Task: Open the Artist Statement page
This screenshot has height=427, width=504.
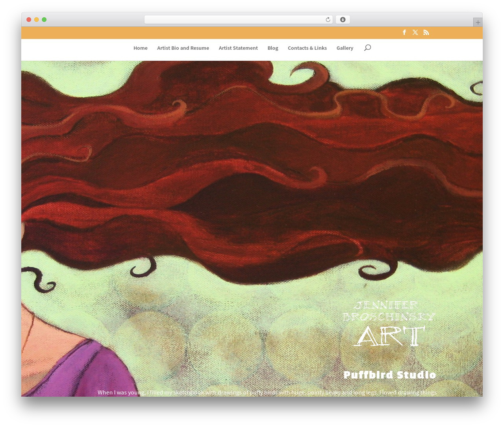Action: tap(238, 48)
